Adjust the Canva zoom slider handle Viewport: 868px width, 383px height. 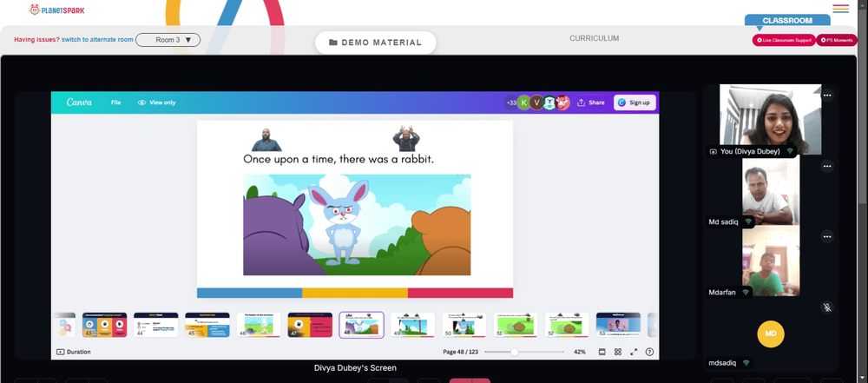(514, 352)
